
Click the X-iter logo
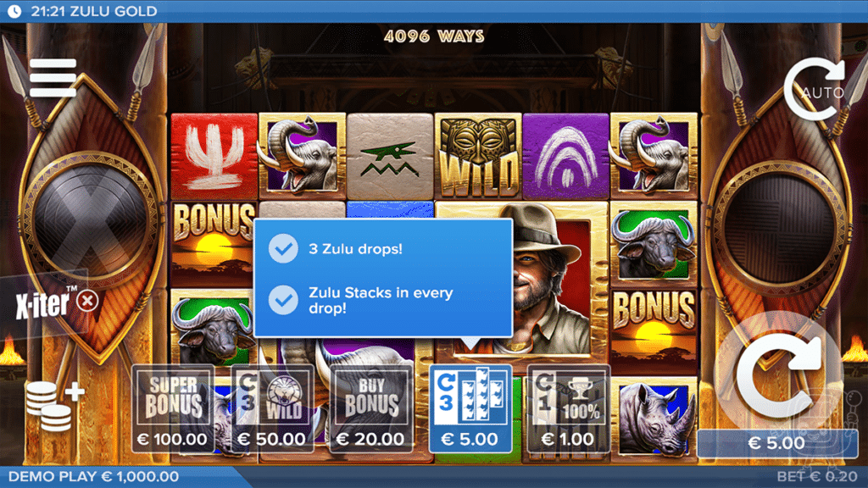pyautogui.click(x=43, y=303)
